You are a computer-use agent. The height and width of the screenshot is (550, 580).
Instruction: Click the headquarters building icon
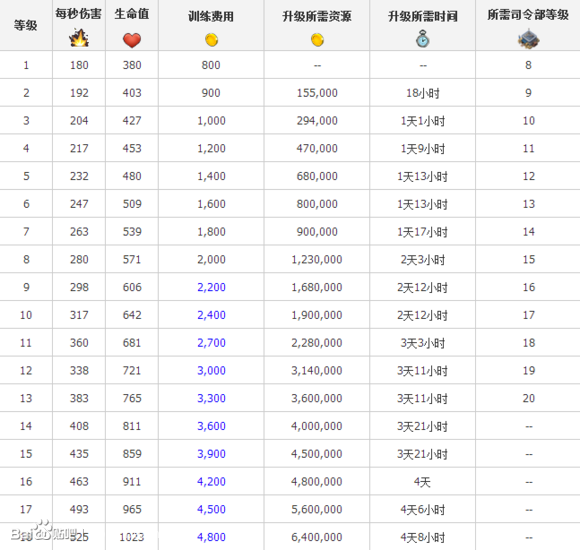528,39
